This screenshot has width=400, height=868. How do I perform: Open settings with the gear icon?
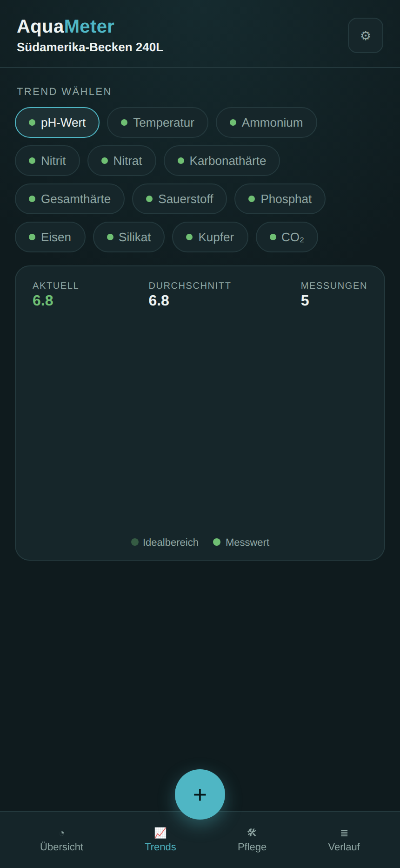coord(366,35)
